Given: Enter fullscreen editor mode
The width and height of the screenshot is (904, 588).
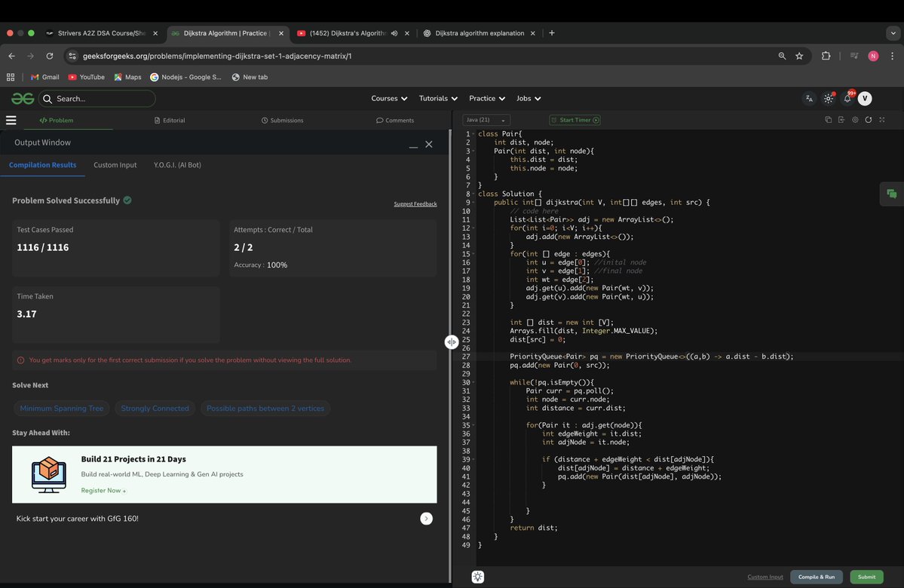Looking at the screenshot, I should tap(881, 120).
